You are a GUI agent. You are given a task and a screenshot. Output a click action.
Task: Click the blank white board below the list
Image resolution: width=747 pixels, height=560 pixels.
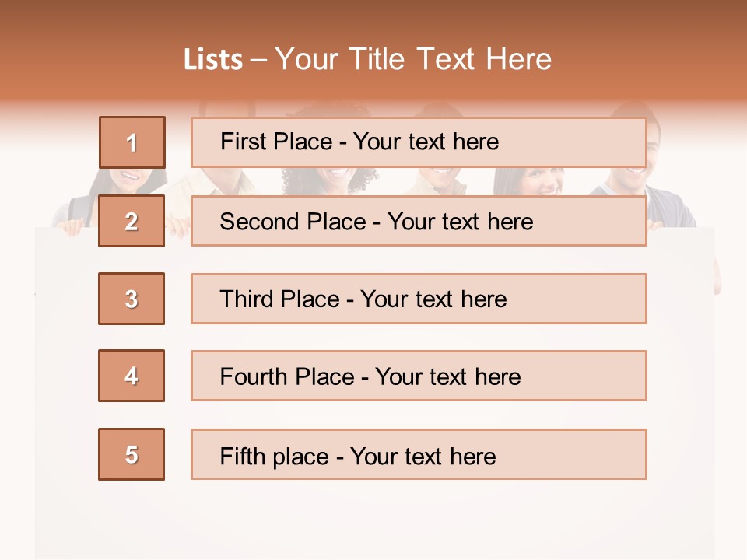click(x=373, y=517)
